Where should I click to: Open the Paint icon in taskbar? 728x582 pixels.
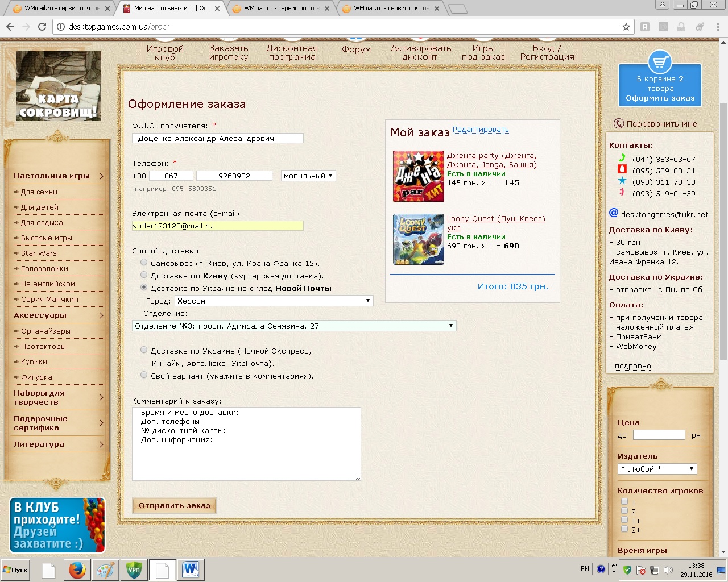tap(106, 569)
